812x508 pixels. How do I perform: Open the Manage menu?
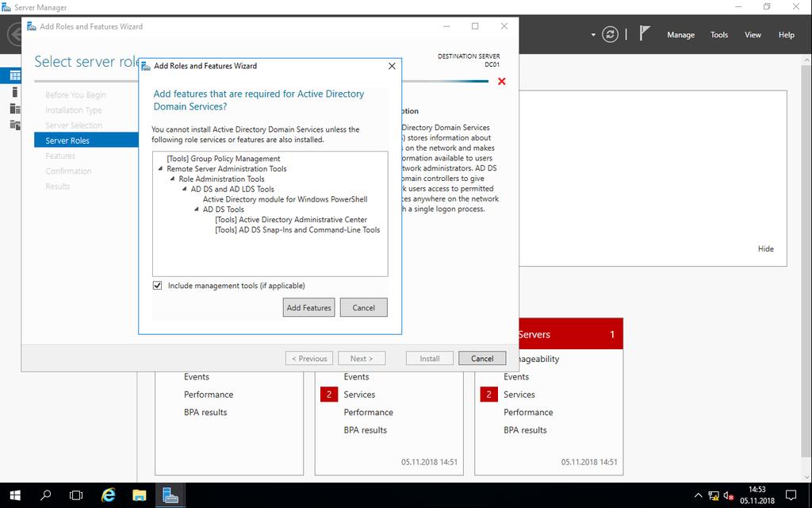click(x=680, y=35)
